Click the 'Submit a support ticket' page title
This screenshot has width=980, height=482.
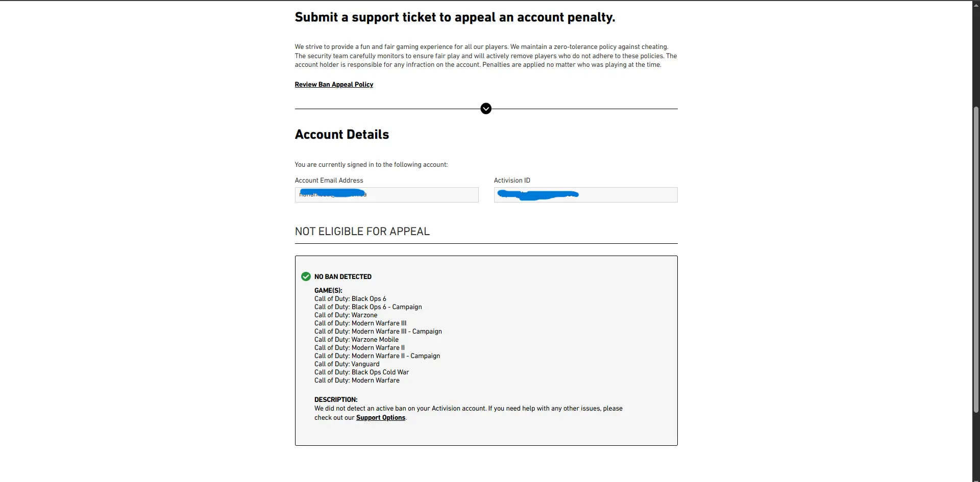(x=455, y=17)
